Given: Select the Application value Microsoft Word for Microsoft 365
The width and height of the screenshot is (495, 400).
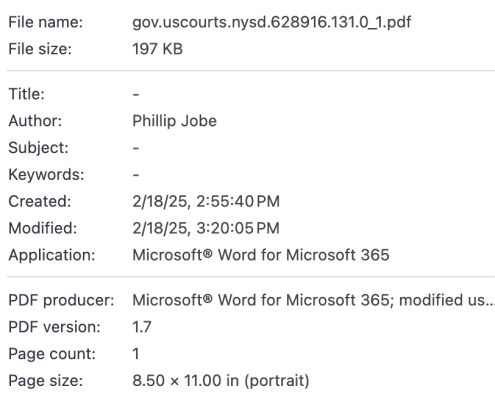Looking at the screenshot, I should (x=261, y=255).
